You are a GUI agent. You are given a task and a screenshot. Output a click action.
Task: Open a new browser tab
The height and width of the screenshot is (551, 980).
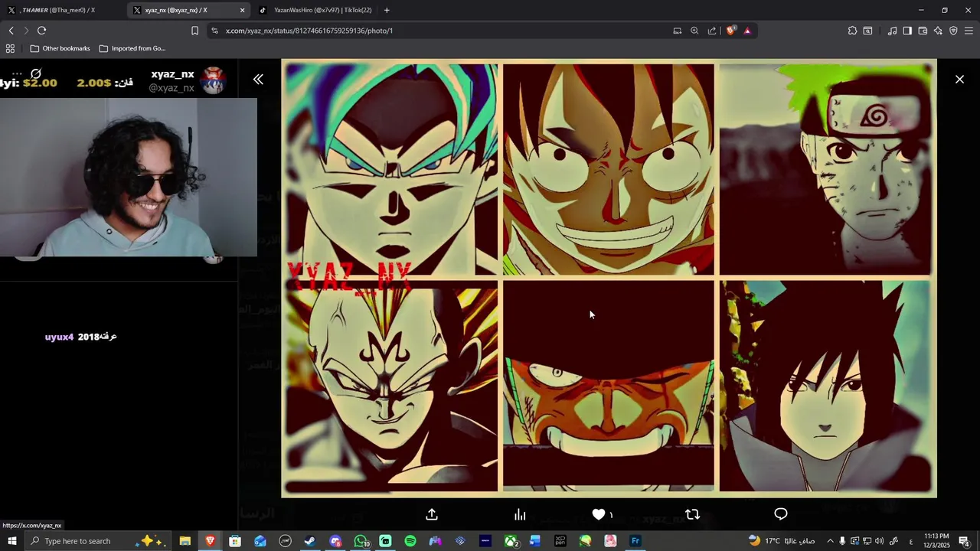[387, 10]
